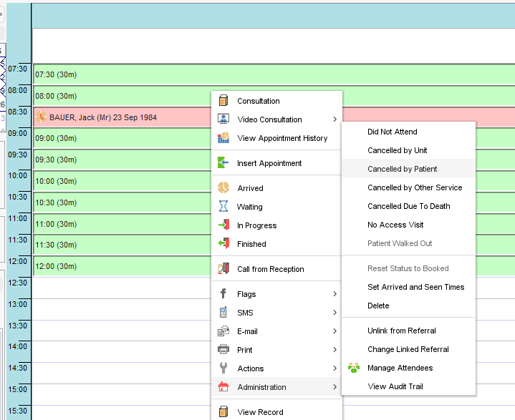Image resolution: width=515 pixels, height=420 pixels.
Task: Click the Finished exit-door icon
Action: pos(223,243)
